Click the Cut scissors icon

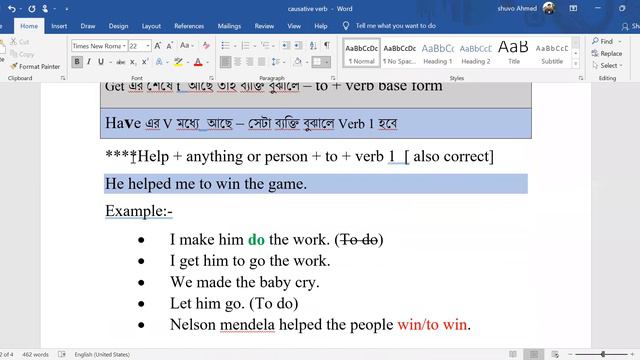[13, 42]
